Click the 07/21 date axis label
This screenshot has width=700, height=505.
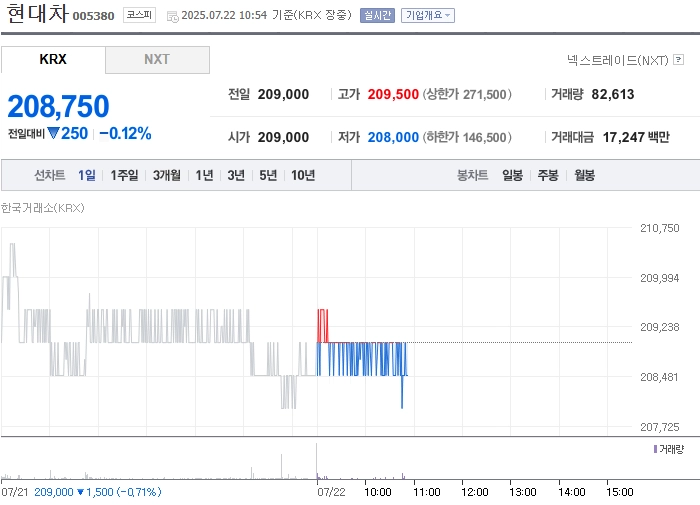click(15, 492)
